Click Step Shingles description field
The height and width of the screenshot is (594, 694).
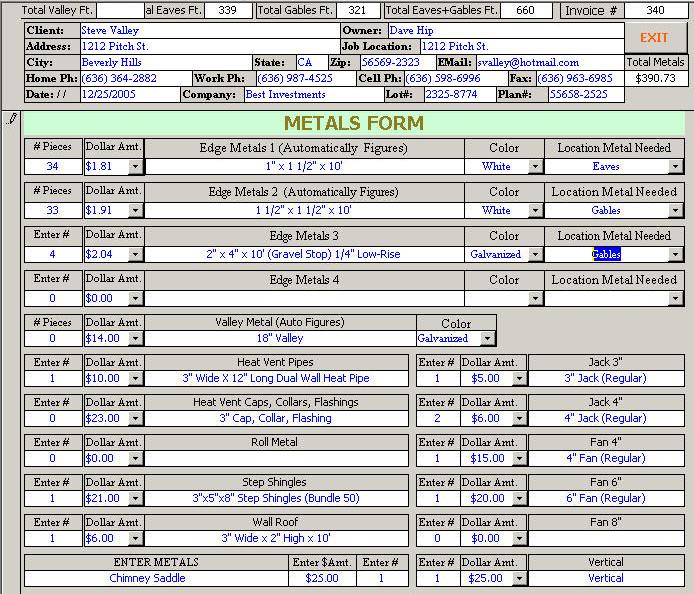pyautogui.click(x=276, y=498)
